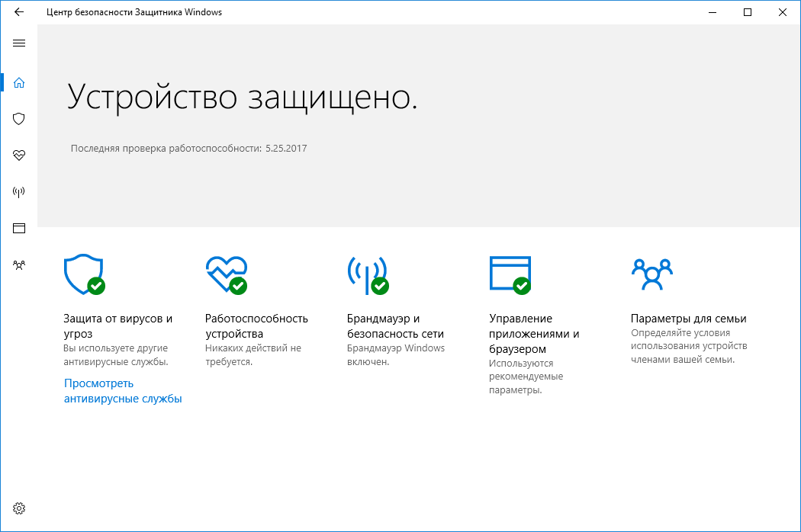Select the app and browser control sidebar icon
The image size is (801, 532).
tap(18, 228)
